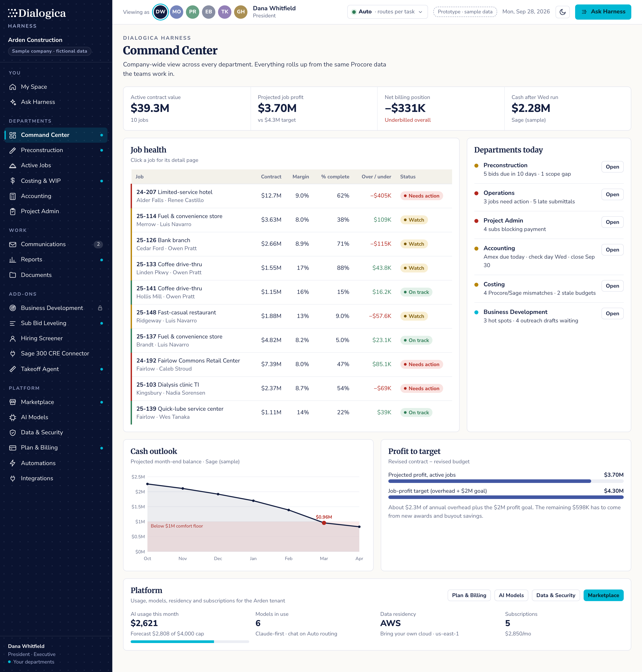Viewport: 642px width, 672px height.
Task: Open Automations lightning bolt icon
Action: pyautogui.click(x=13, y=463)
